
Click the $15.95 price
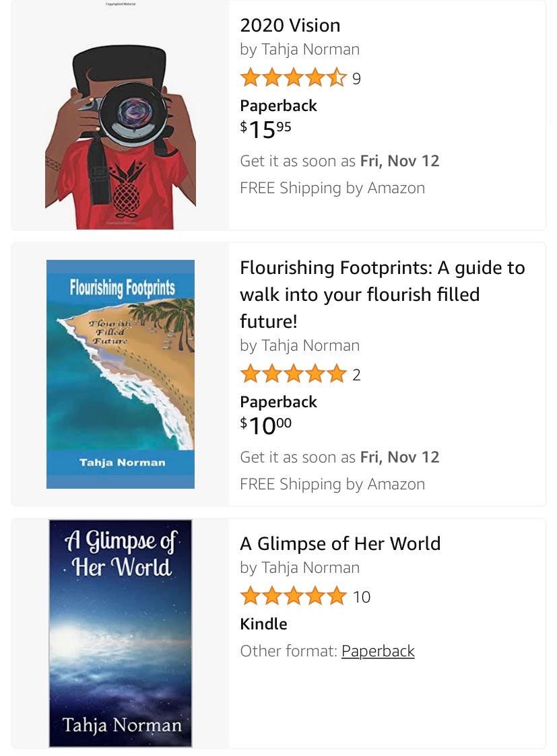tap(266, 129)
